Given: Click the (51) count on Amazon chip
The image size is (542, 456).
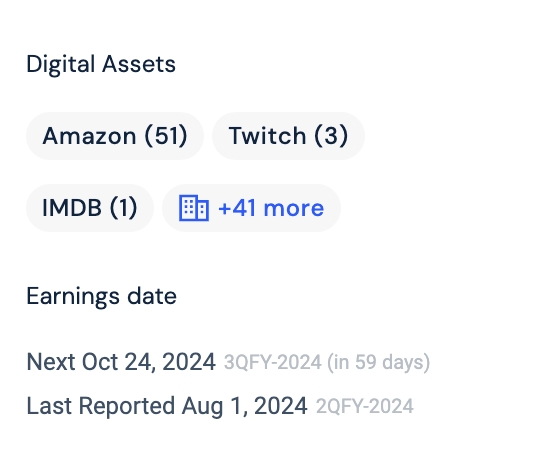Looking at the screenshot, I should coord(166,136).
